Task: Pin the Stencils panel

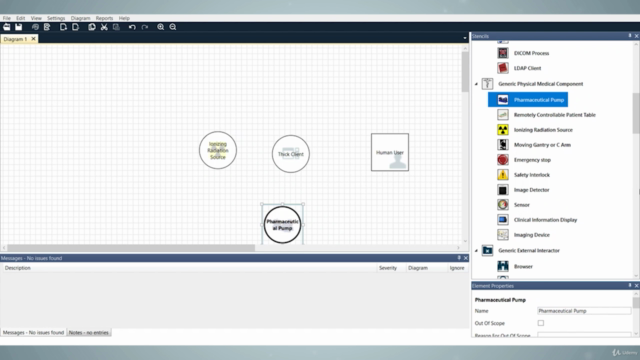Action: (x=630, y=36)
